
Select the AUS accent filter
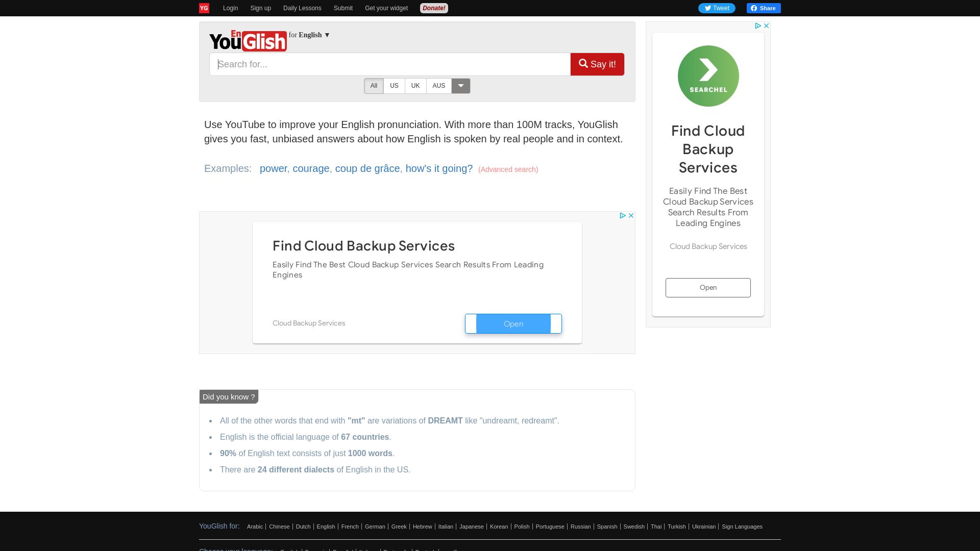[438, 86]
